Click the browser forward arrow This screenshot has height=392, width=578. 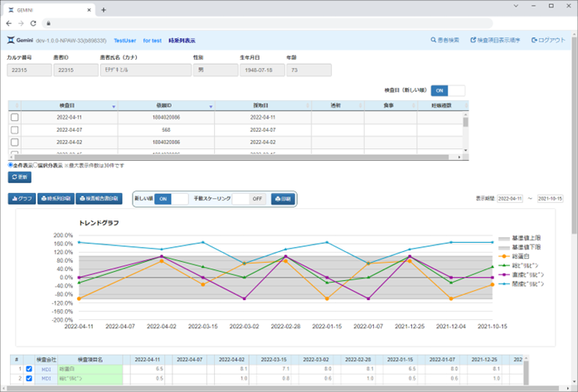pyautogui.click(x=21, y=23)
